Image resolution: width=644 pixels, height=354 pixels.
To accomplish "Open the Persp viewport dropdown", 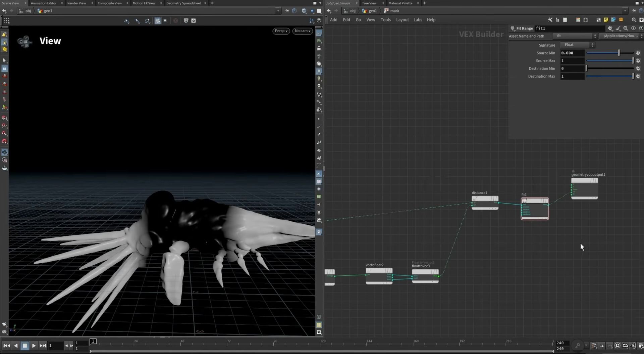I will click(x=281, y=31).
